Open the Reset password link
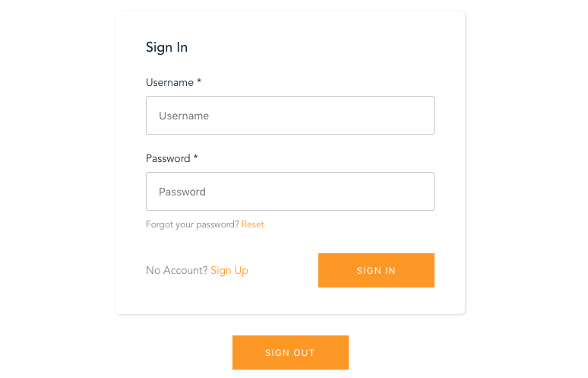This screenshot has height=378, width=588. point(253,224)
